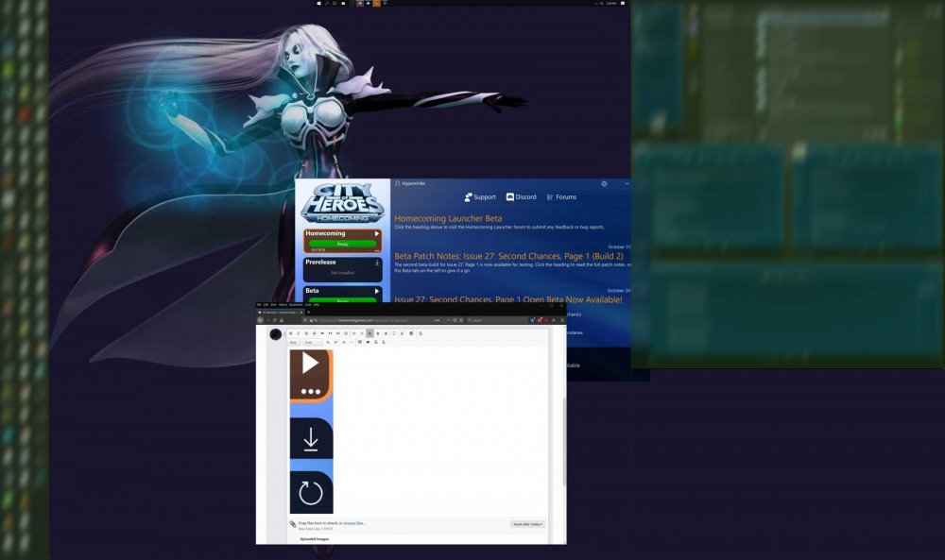945x560 pixels.
Task: Toggle the strikethrough formatting button
Action: (x=314, y=333)
